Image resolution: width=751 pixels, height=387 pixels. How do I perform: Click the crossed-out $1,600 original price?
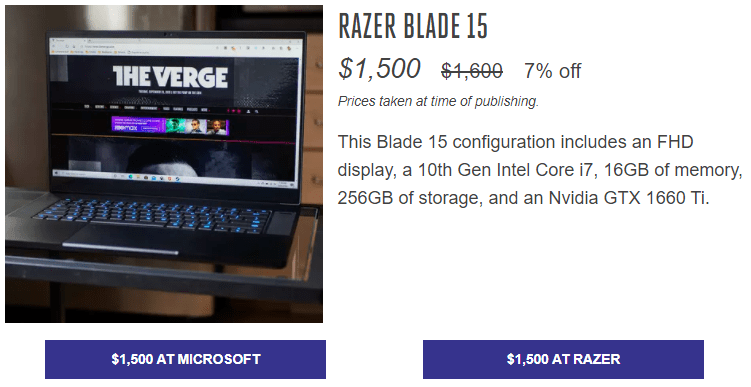point(472,71)
